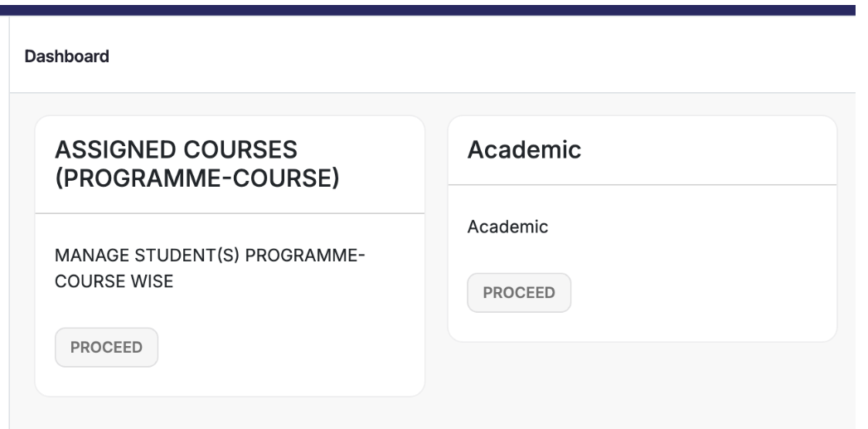Click PROCEED under Assigned Courses card
The width and height of the screenshot is (868, 429).
pos(106,348)
